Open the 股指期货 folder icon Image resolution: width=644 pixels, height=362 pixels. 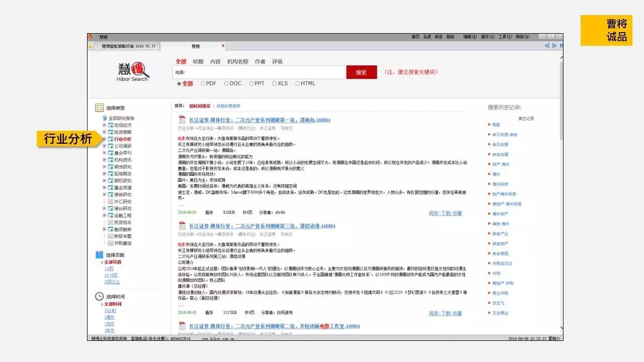point(110,173)
